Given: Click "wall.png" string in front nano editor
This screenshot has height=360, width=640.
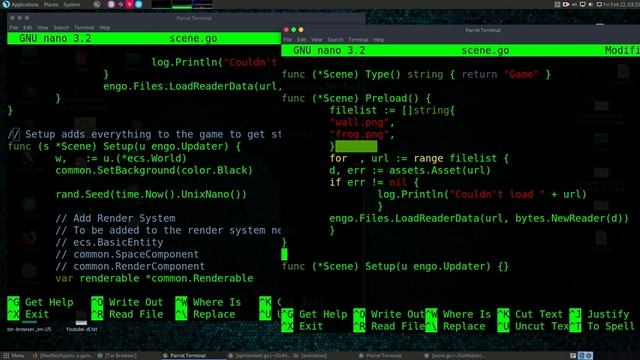Looking at the screenshot, I should tap(359, 122).
